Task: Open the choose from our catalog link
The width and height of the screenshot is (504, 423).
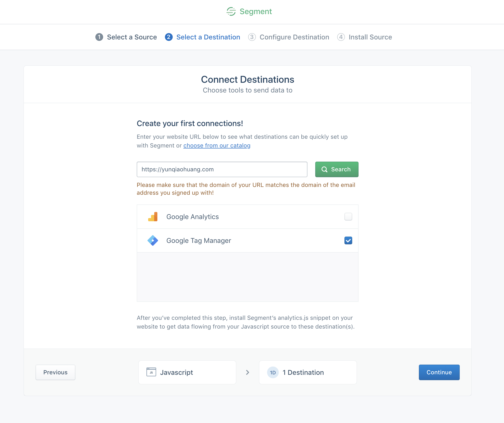Action: pos(217,146)
